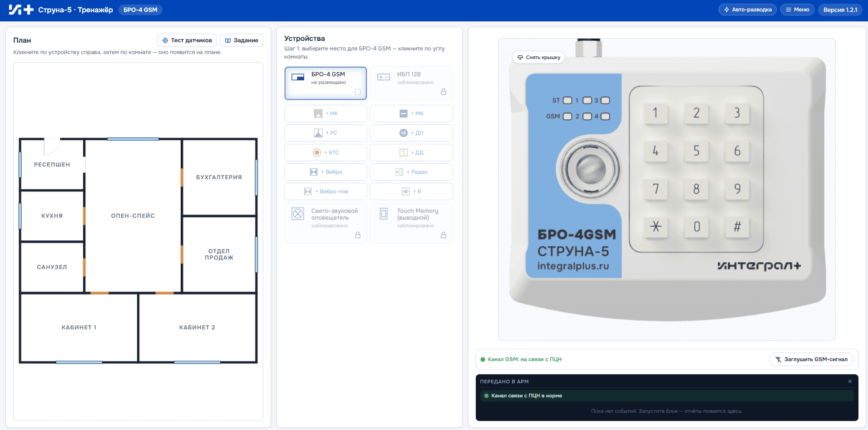Open the Меню dropdown

[x=797, y=10]
